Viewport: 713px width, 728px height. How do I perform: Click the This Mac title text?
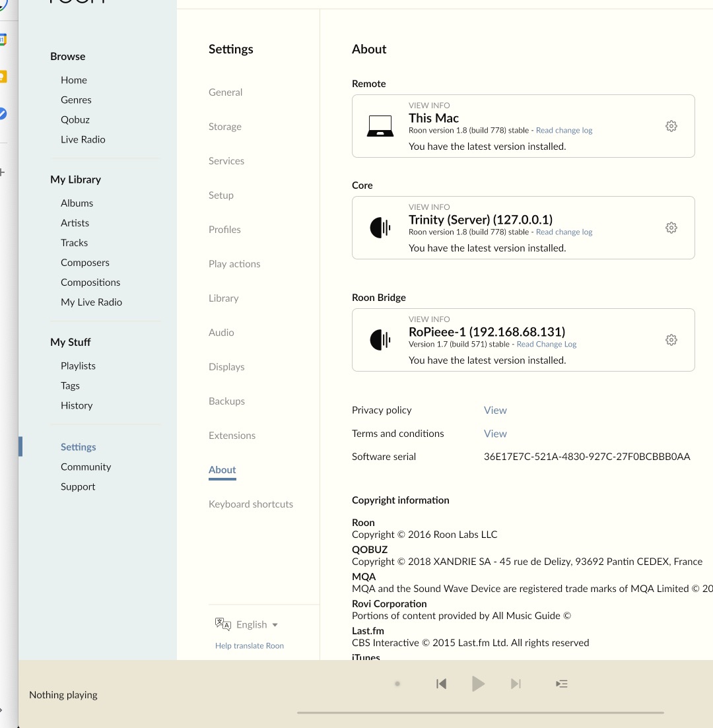coord(434,118)
